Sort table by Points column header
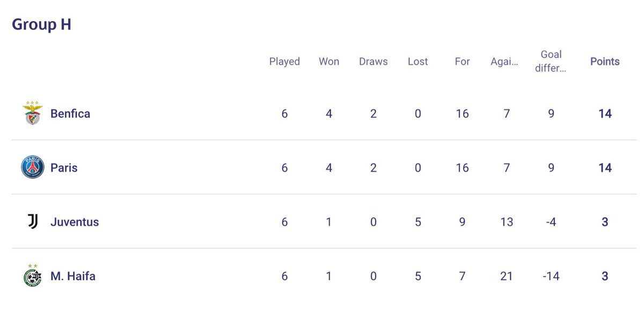This screenshot has width=644, height=311. pos(605,61)
